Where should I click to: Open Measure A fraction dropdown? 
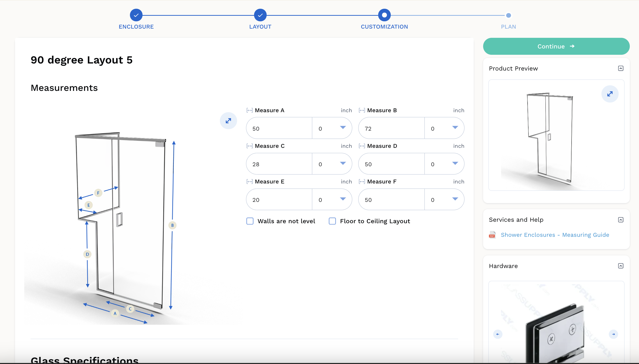tap(332, 128)
